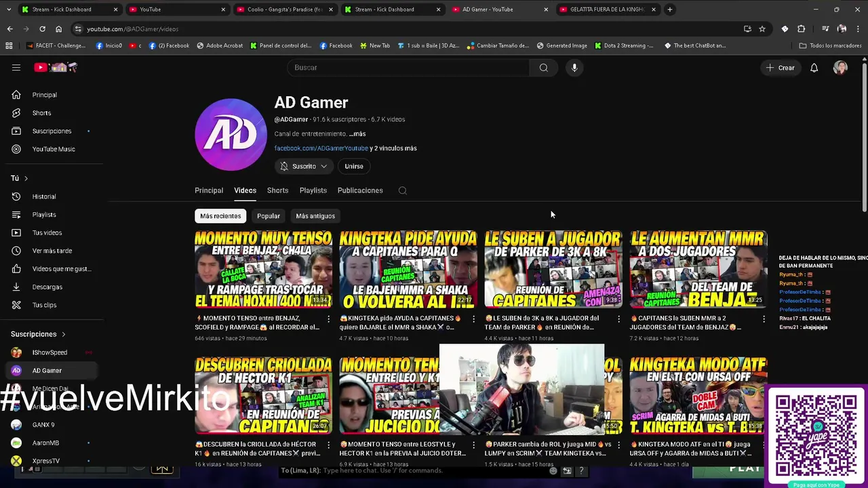Open MOMENTO MUY TENSO video thumbnail
The width and height of the screenshot is (868, 488).
(263, 270)
